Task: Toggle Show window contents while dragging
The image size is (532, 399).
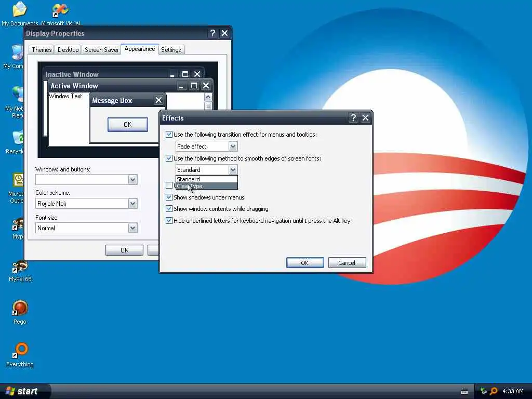Action: click(x=169, y=209)
